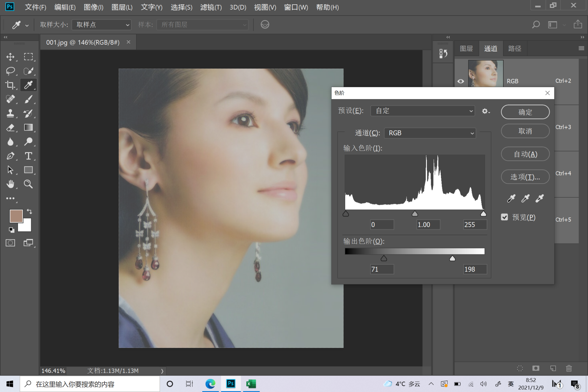
Task: Select the Hand tool
Action: pyautogui.click(x=11, y=184)
